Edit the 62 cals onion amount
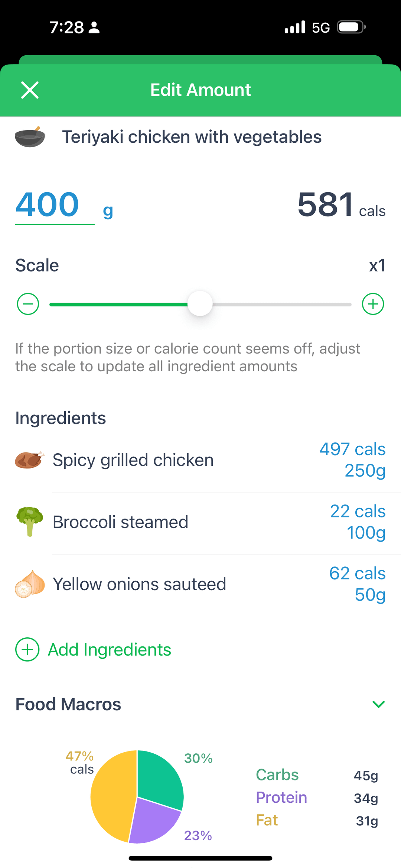This screenshot has height=868, width=401. [357, 584]
